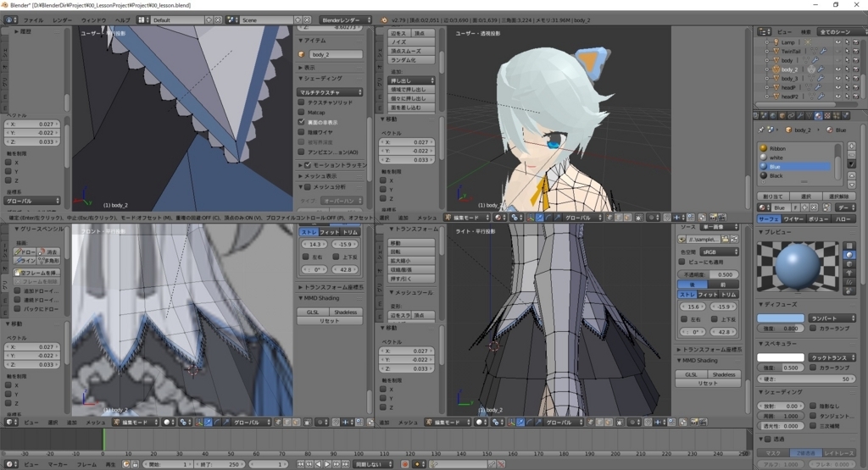Click the 拡大縮小 scale button in Transform panel
This screenshot has width=868, height=470.
(411, 261)
